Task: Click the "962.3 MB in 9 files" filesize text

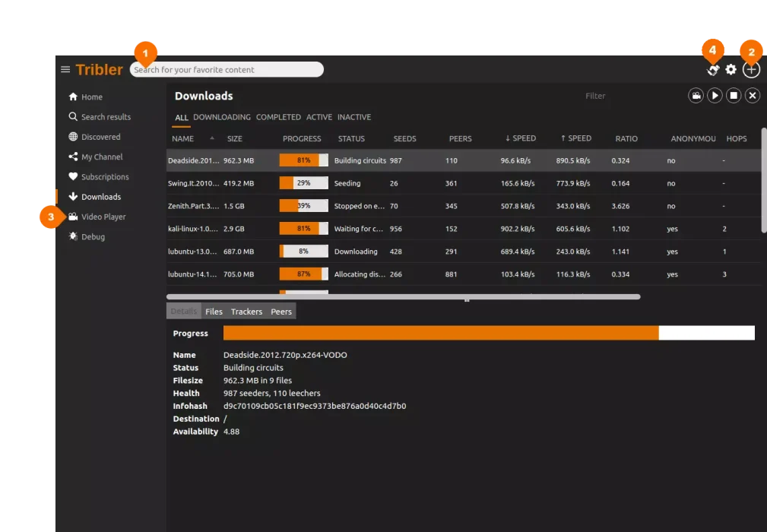Action: [x=258, y=381]
